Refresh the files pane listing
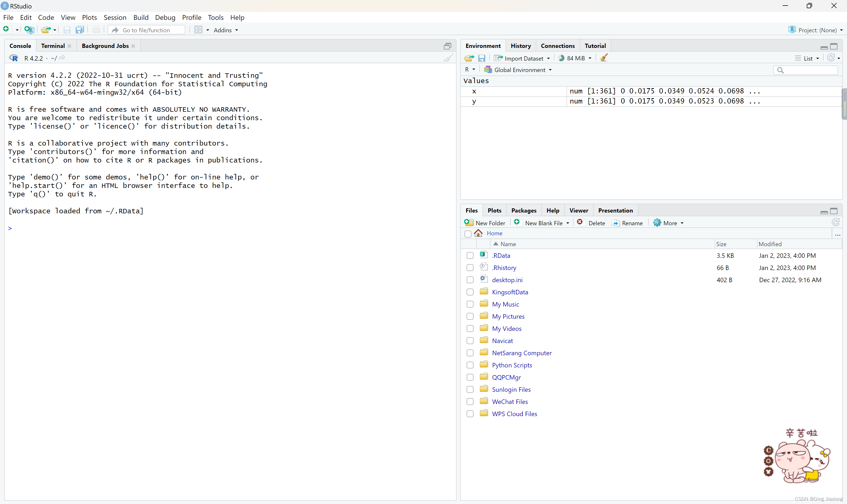The height and width of the screenshot is (504, 847). (x=835, y=222)
